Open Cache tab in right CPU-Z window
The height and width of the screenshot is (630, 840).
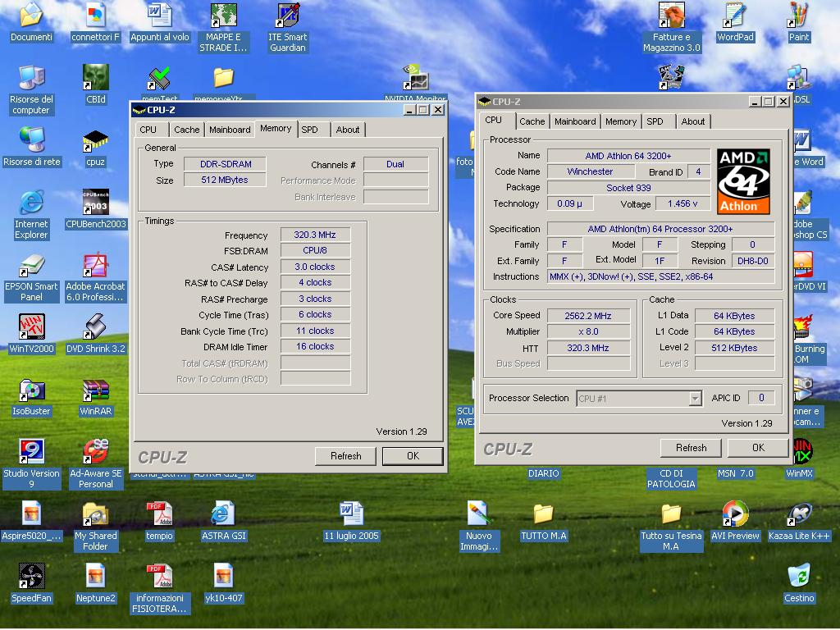pos(532,121)
